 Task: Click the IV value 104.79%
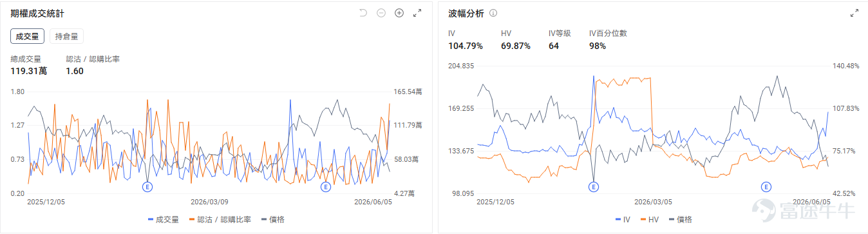point(466,46)
